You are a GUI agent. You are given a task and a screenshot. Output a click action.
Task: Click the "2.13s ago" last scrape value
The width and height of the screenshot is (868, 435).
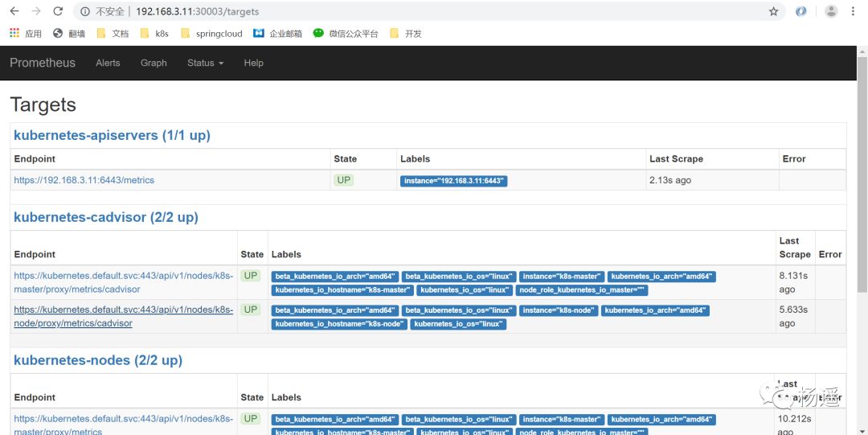[670, 180]
